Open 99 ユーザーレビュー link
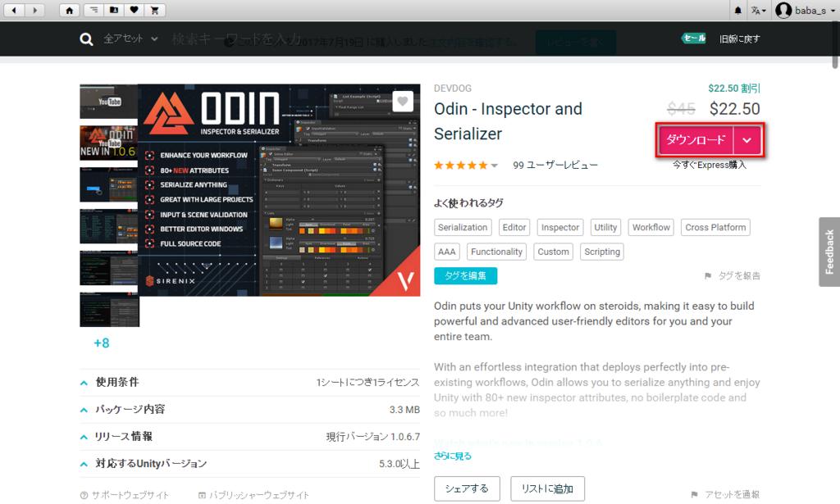Screen dimensions: 840x504 (x=555, y=166)
